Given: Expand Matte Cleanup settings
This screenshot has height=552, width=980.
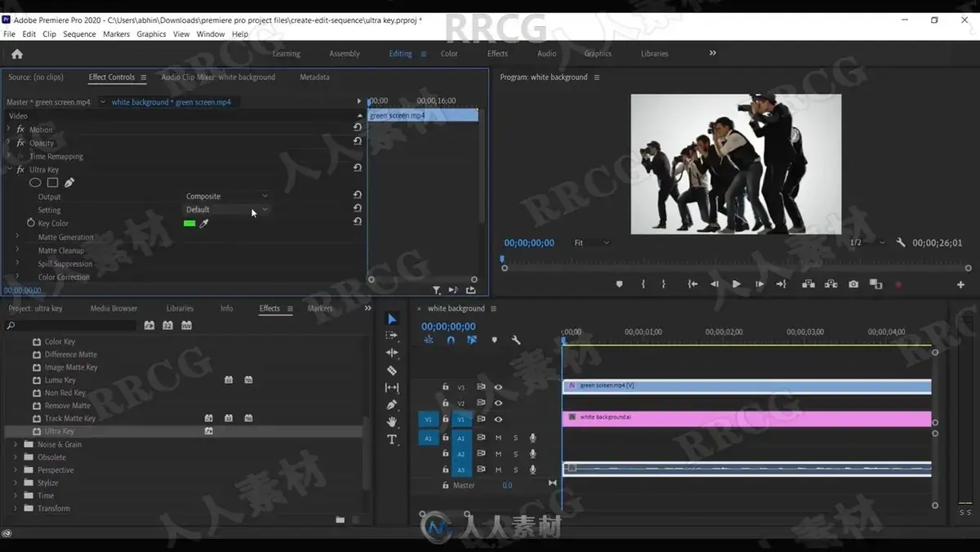Looking at the screenshot, I should [x=17, y=250].
